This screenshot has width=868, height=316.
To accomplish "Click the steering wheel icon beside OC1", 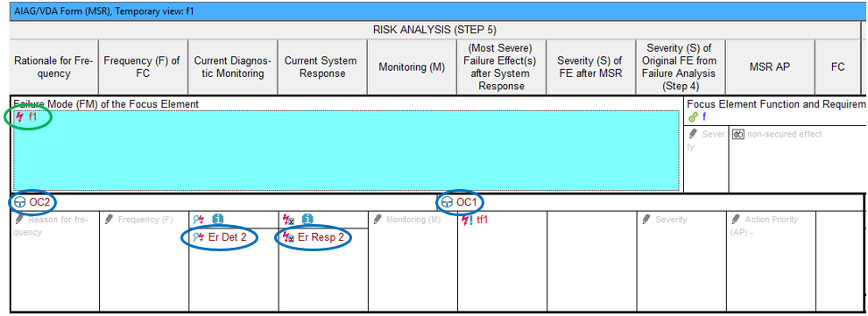I will coord(447,202).
